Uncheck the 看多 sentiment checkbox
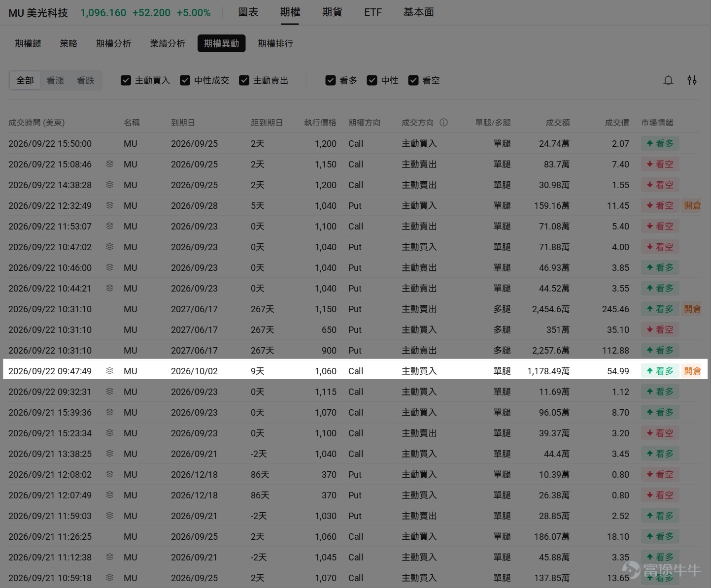The height and width of the screenshot is (588, 711). point(331,80)
